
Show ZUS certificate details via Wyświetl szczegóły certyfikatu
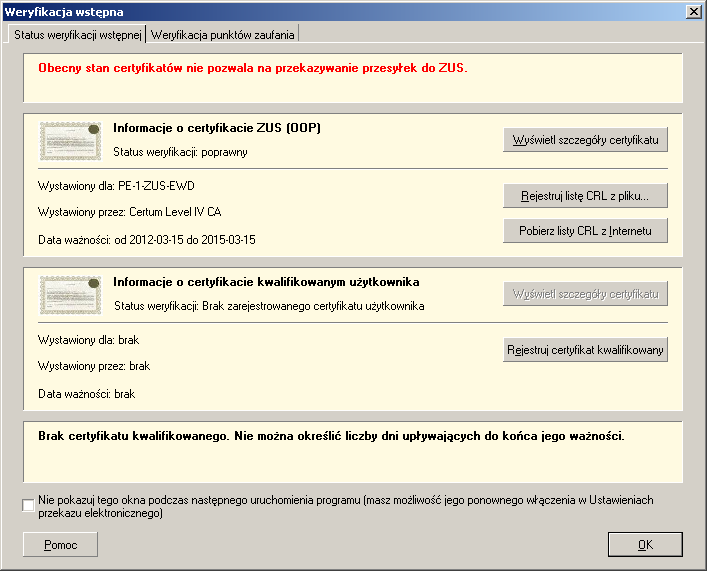[585, 140]
